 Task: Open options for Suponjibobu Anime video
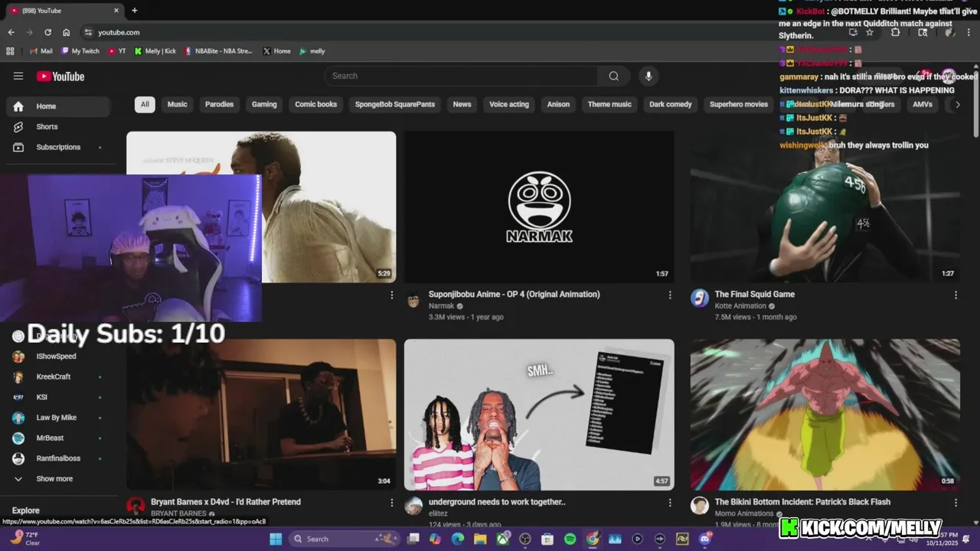click(670, 295)
